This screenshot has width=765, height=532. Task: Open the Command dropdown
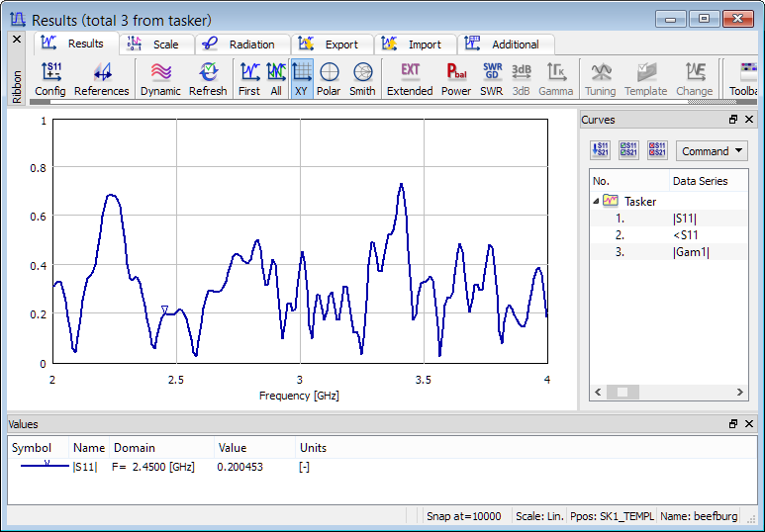click(712, 151)
